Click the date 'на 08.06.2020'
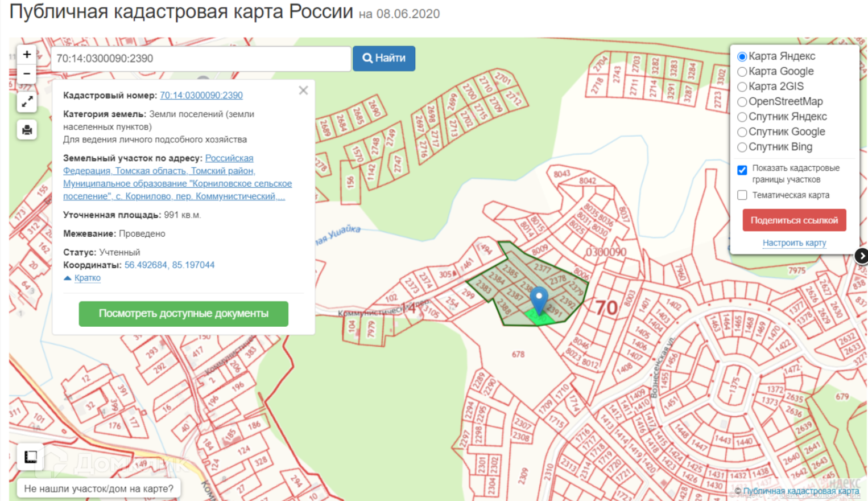The height and width of the screenshot is (501, 868). 399,14
